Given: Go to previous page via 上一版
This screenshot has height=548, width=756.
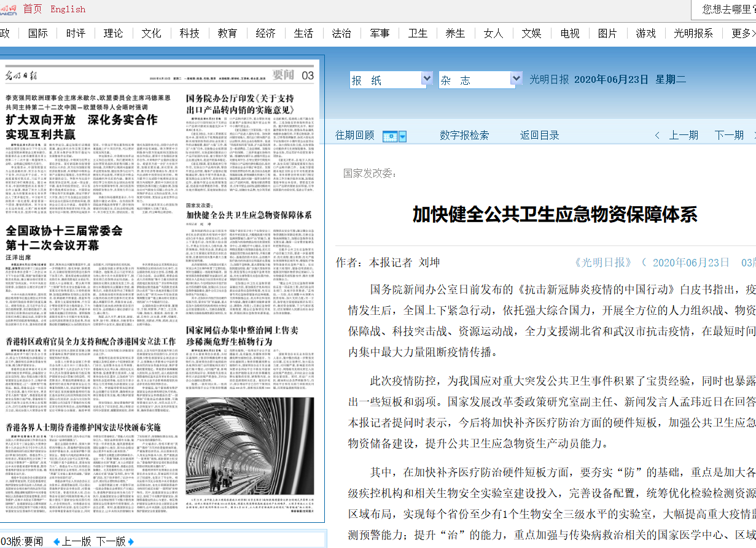Looking at the screenshot, I should pyautogui.click(x=77, y=541).
